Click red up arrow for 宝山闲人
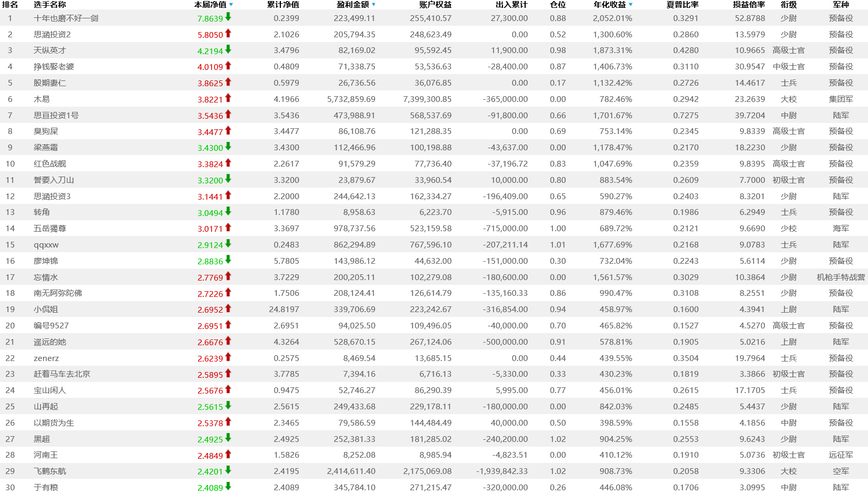868x495 pixels. point(228,389)
